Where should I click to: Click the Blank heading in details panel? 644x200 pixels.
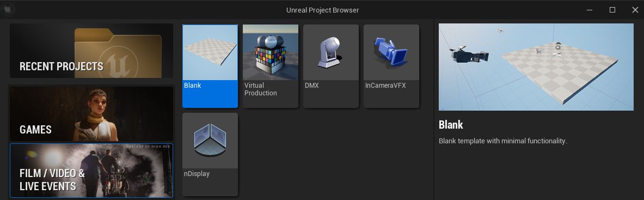[451, 125]
